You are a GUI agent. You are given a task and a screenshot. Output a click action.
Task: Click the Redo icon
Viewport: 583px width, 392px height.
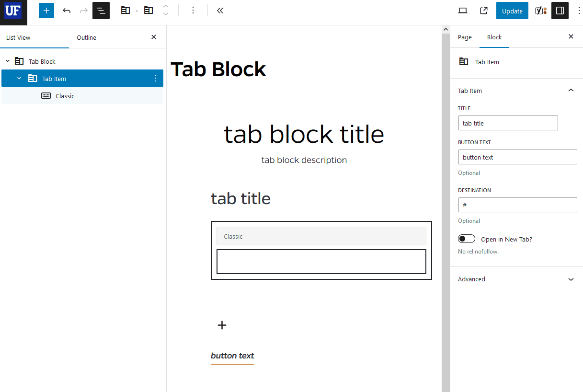pyautogui.click(x=84, y=10)
